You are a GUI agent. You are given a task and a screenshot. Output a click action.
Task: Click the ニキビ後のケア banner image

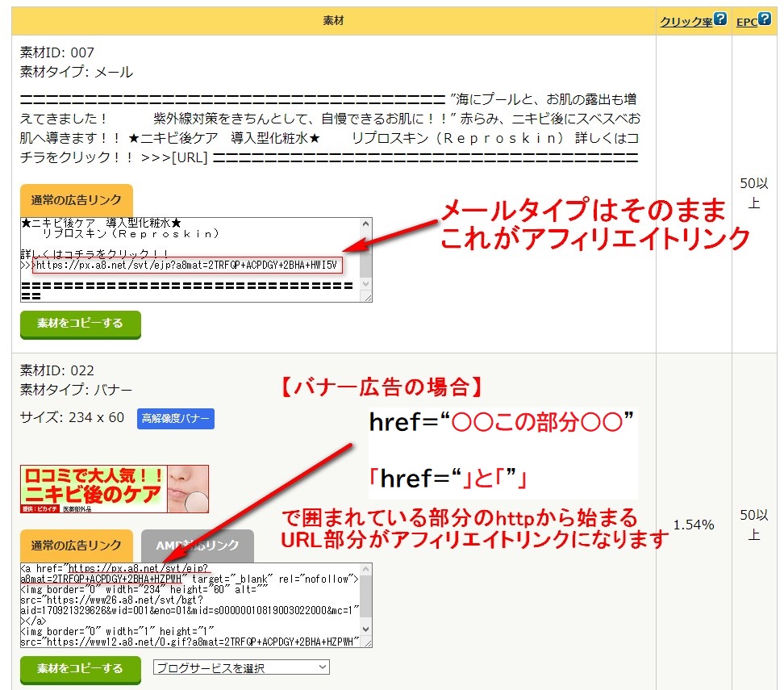tap(115, 489)
